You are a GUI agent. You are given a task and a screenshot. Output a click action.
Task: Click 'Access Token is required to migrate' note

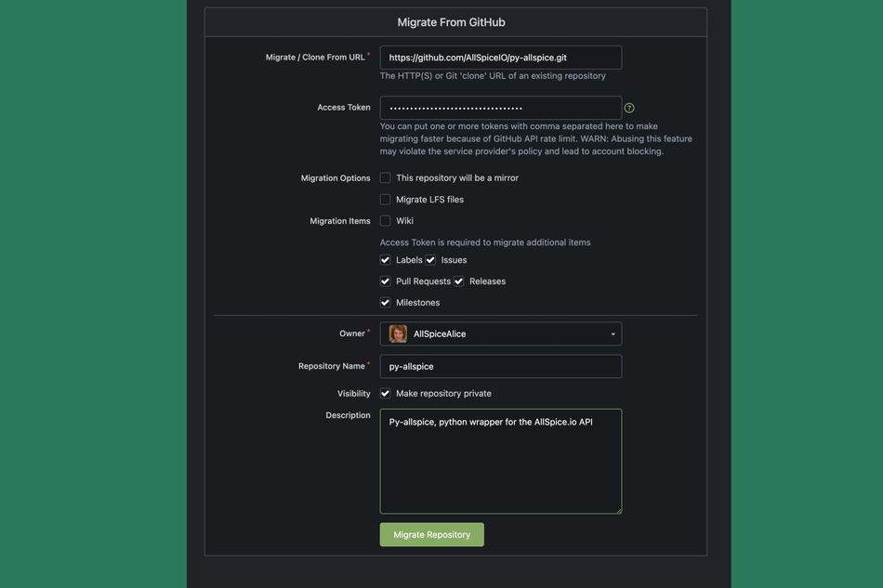pos(485,242)
